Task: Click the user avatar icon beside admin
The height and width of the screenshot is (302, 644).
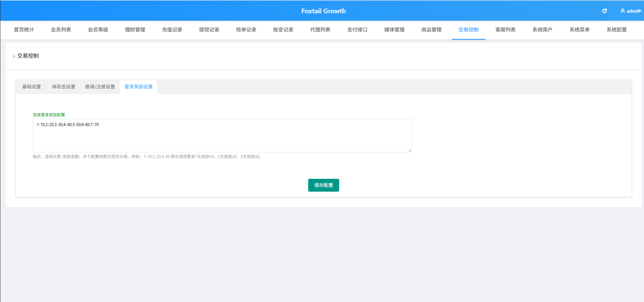Action: tap(622, 11)
